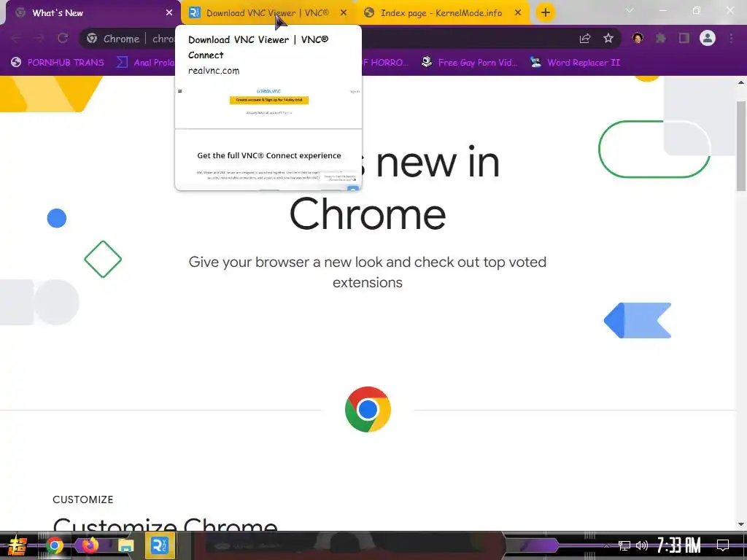
Task: Open the Word Replacer II bookmark
Action: click(x=576, y=63)
